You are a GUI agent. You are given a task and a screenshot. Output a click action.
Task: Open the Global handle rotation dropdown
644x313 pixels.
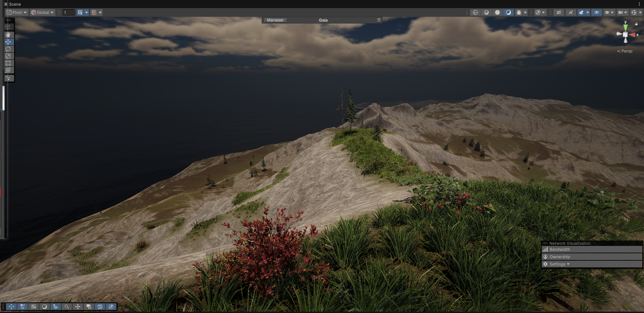click(x=42, y=12)
